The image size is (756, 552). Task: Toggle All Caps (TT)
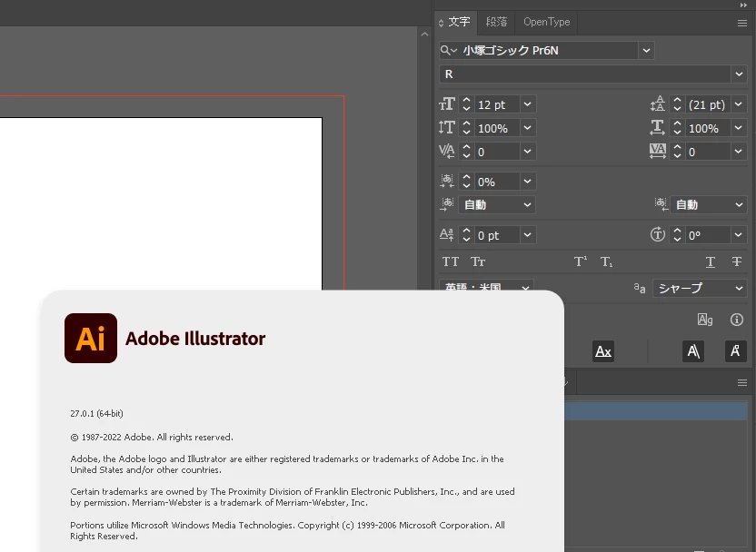click(451, 261)
